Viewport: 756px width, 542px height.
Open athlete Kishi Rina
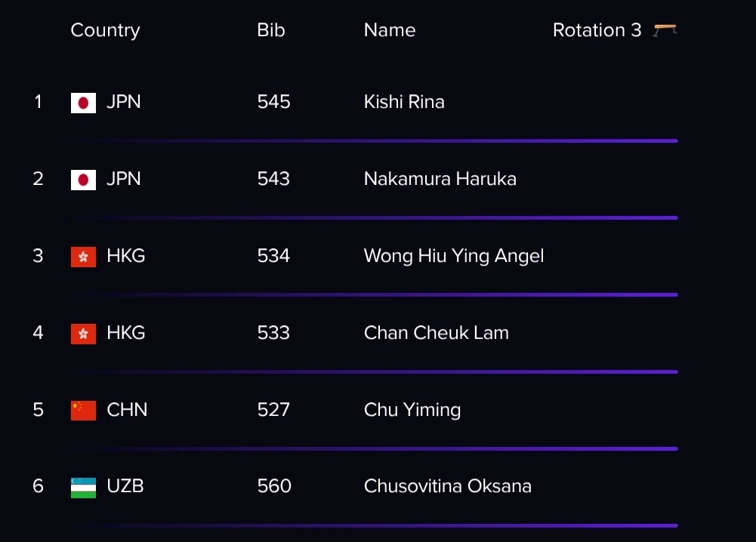point(404,102)
